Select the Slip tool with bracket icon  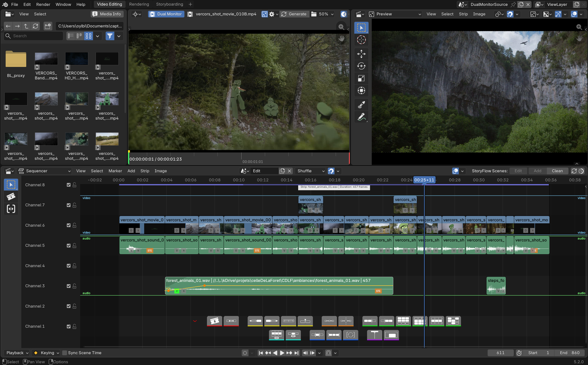(x=11, y=209)
